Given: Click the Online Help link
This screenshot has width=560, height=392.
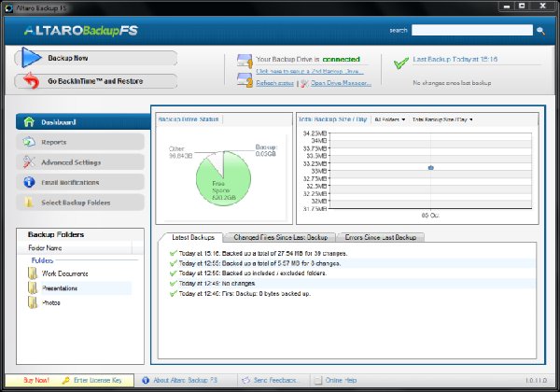Looking at the screenshot, I should click(x=341, y=380).
